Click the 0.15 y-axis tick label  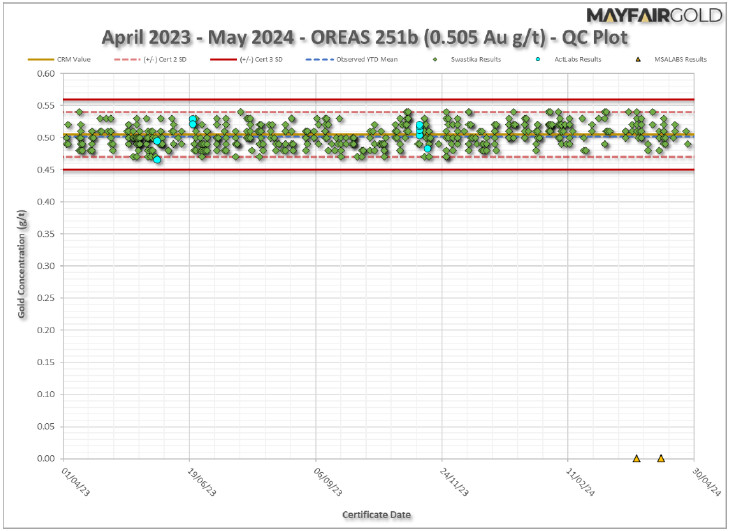[x=46, y=362]
